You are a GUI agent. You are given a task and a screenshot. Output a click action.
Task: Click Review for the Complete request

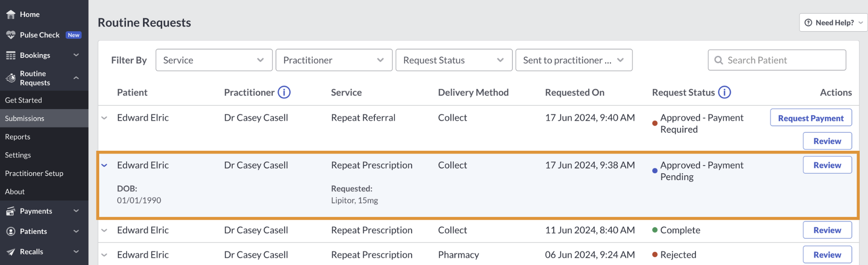(827, 230)
